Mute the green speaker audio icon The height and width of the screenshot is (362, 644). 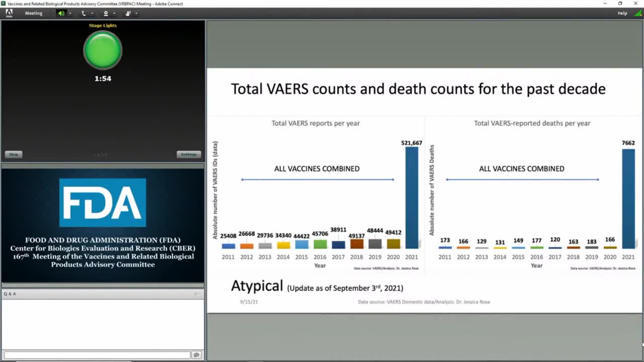[61, 14]
